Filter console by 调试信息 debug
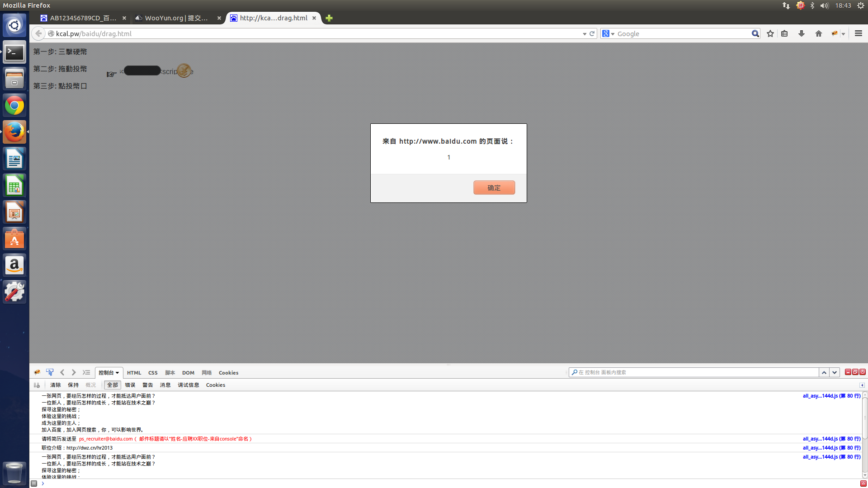 tap(189, 385)
